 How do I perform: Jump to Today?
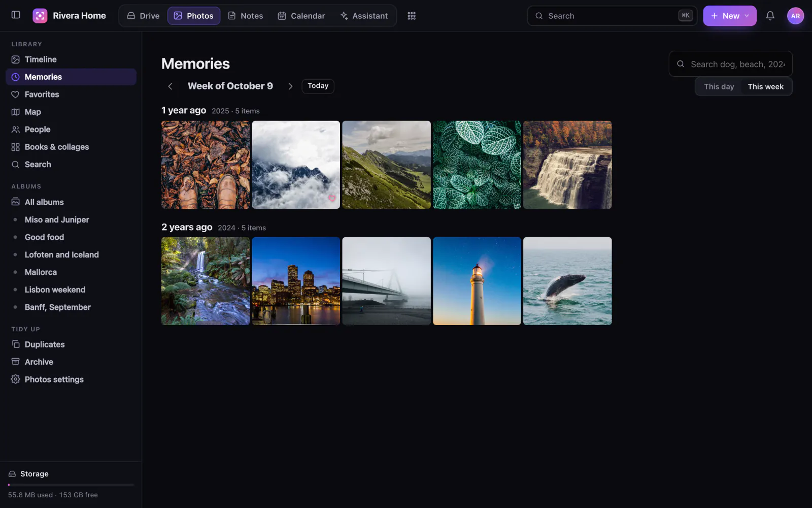click(318, 86)
